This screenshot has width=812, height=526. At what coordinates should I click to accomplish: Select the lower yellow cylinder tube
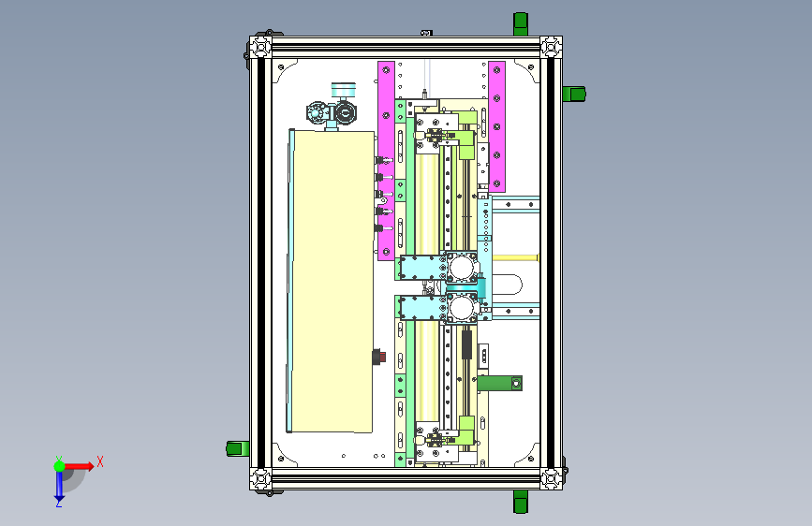point(427,372)
